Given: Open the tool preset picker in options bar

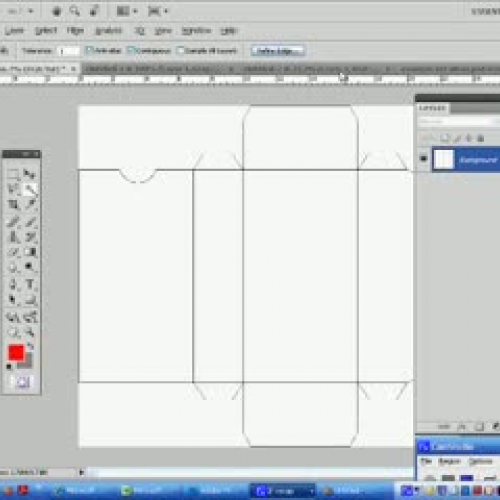Looking at the screenshot, I should (4, 51).
